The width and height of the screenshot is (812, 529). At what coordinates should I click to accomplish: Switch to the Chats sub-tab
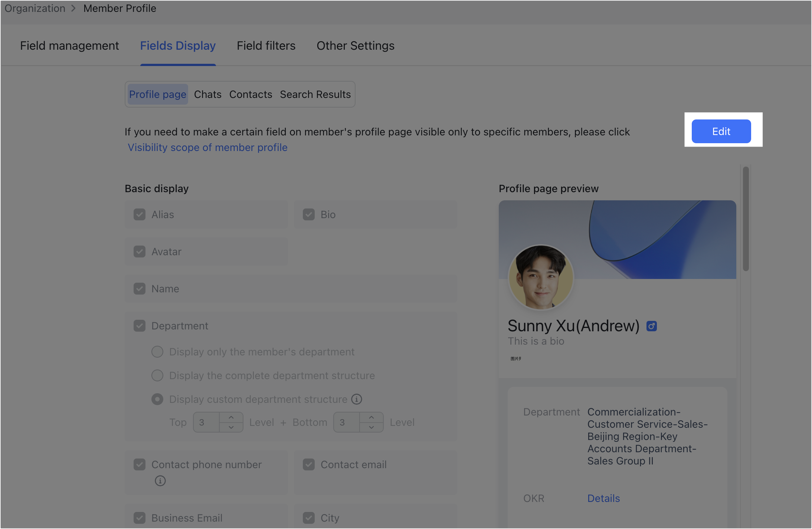(x=208, y=94)
